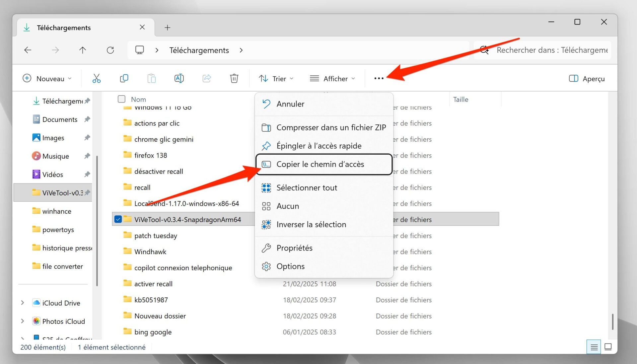Switch to the compact details view toggle

(x=594, y=347)
